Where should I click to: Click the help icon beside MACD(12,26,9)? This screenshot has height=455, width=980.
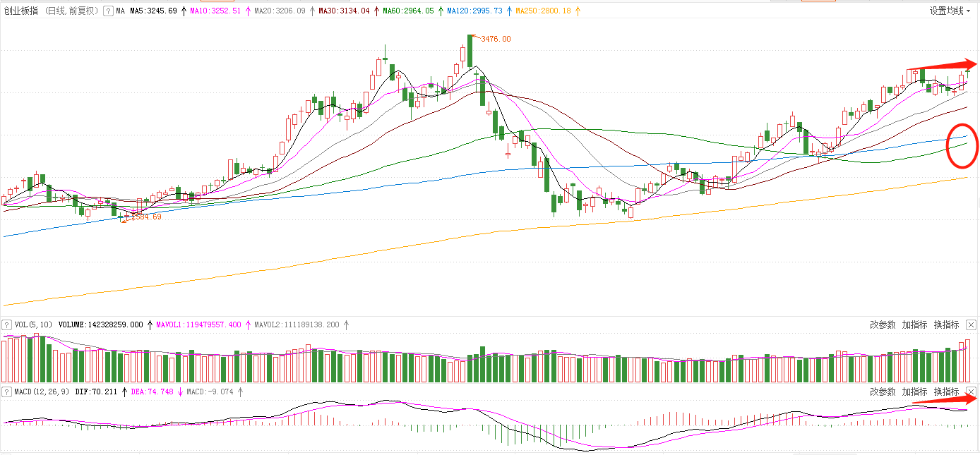(7, 391)
